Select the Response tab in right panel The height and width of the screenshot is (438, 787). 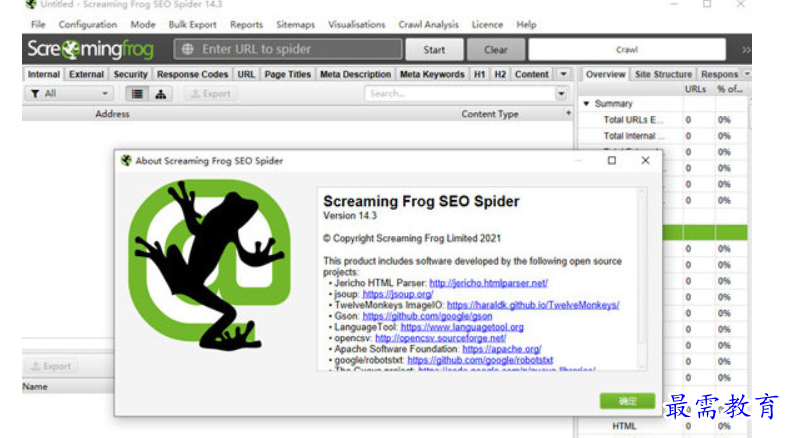coord(719,74)
